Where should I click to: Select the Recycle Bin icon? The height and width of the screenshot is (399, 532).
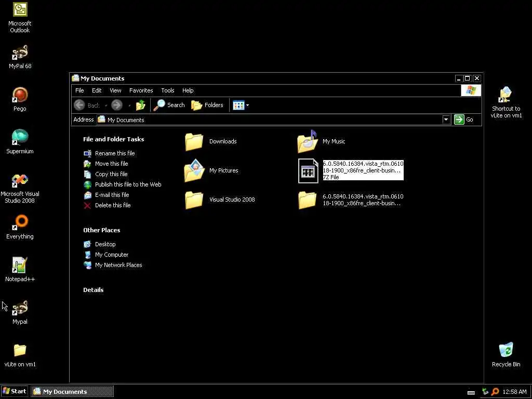pyautogui.click(x=506, y=355)
